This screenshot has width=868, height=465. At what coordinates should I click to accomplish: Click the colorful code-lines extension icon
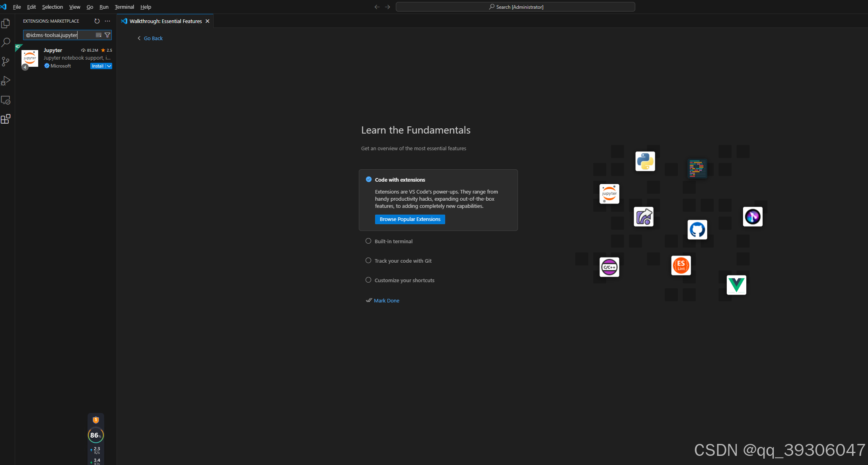click(x=697, y=169)
